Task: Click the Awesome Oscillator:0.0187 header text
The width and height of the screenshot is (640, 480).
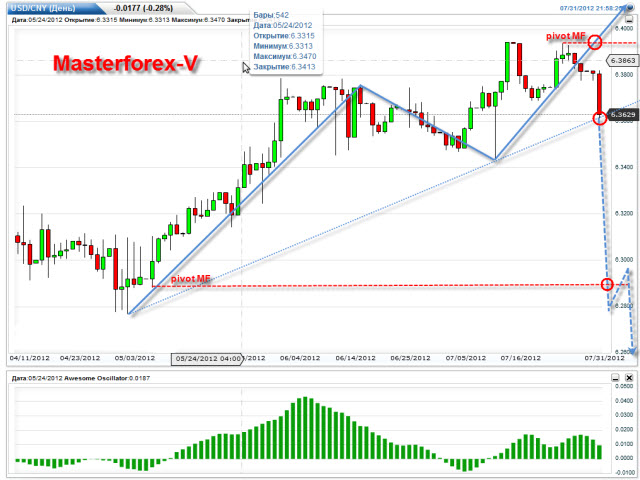Action: click(x=107, y=378)
